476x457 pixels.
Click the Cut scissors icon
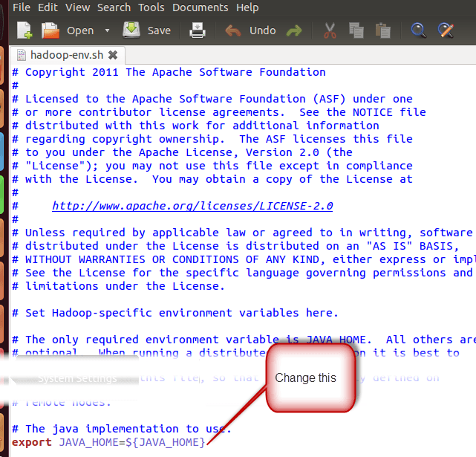330,30
